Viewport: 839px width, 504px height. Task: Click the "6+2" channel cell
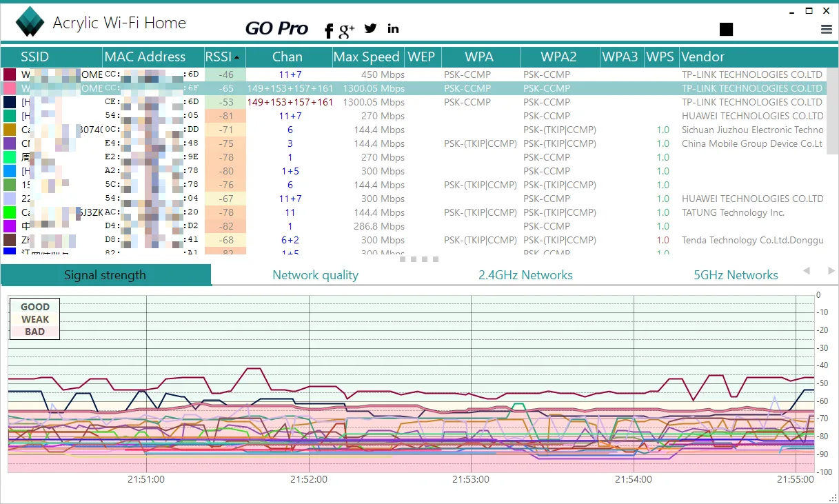[290, 240]
